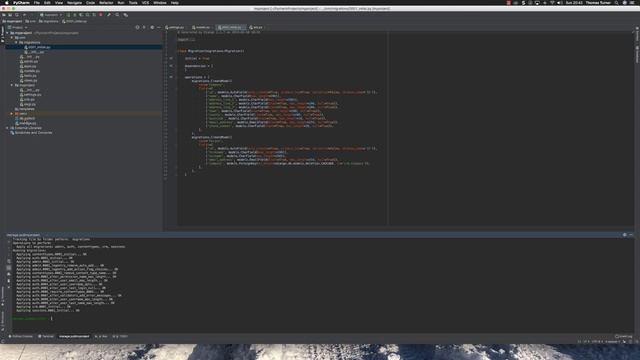Collapse the crm folder arrow
Screen dimensions: 640x360
[x=12, y=38]
